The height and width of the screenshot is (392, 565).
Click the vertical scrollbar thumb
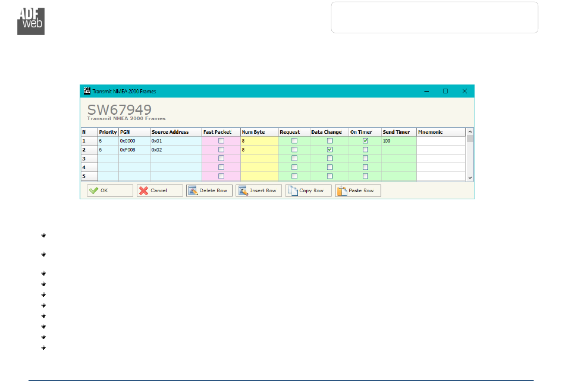[x=470, y=139]
